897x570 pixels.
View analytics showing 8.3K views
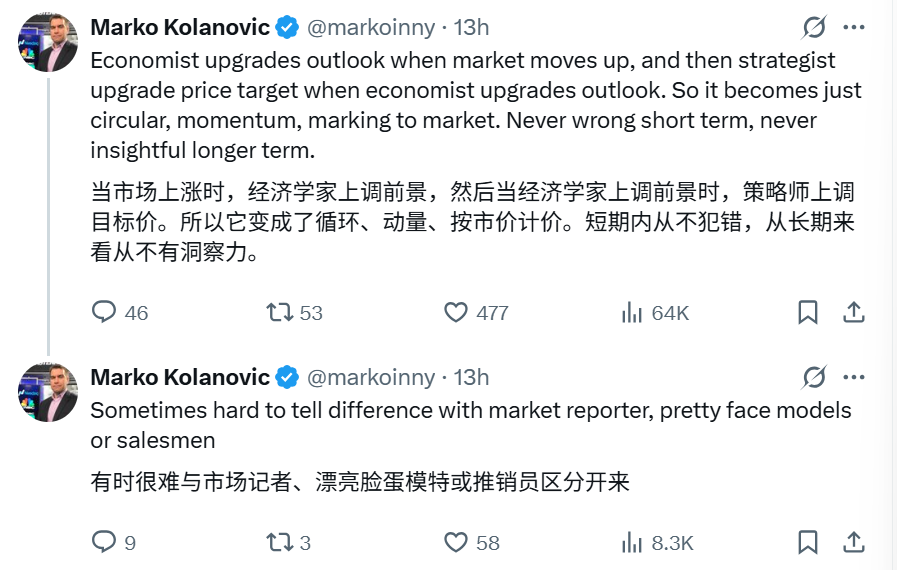631,542
